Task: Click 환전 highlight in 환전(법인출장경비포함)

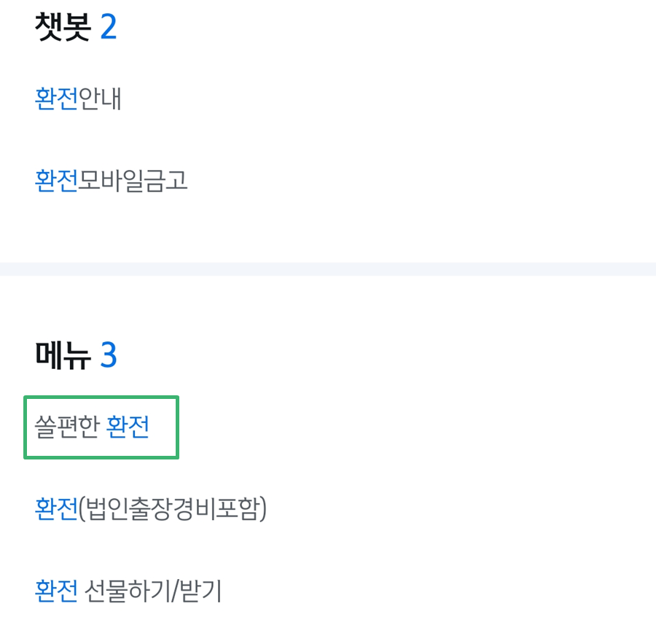Action: [55, 511]
